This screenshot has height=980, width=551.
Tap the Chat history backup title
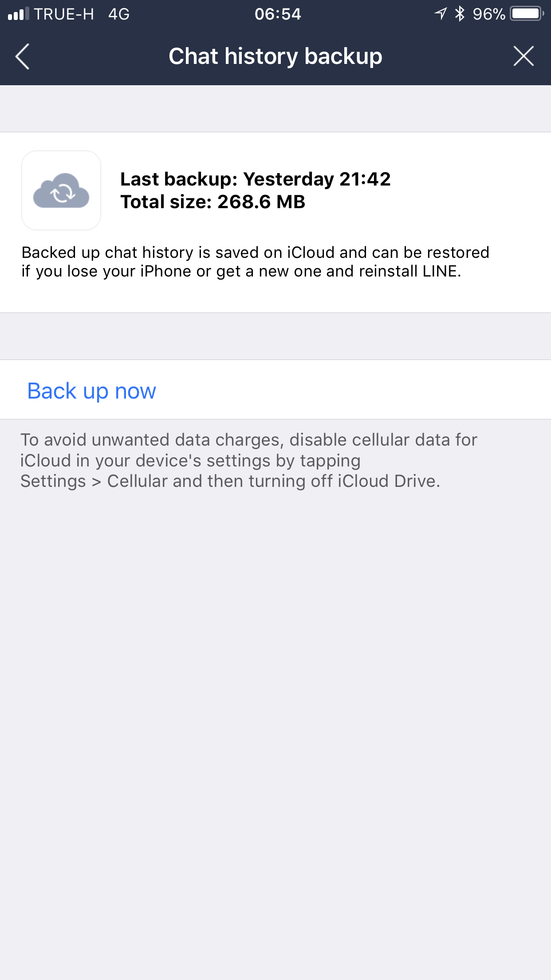pyautogui.click(x=275, y=56)
